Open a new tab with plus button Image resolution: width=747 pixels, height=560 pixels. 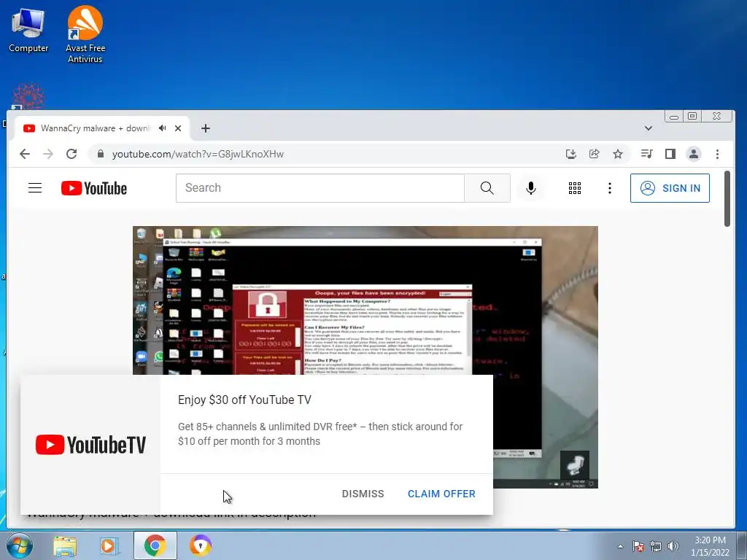(x=205, y=128)
